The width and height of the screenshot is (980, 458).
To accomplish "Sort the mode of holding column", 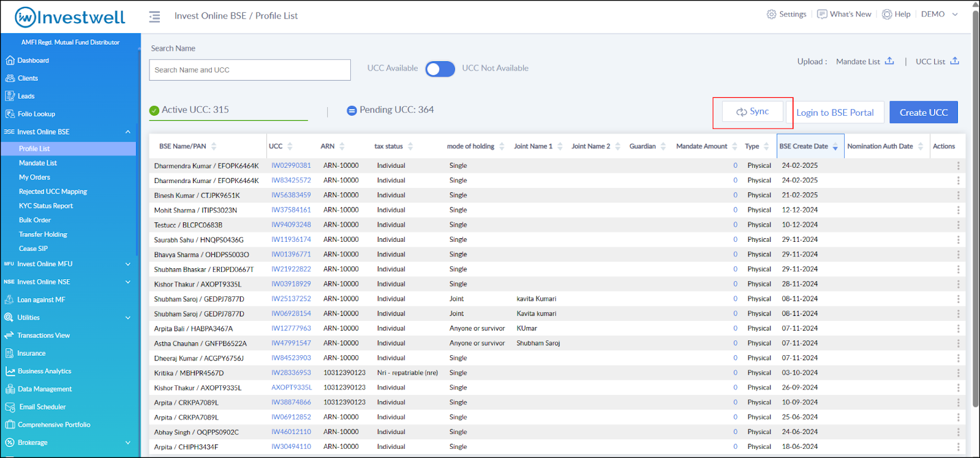I will pyautogui.click(x=502, y=146).
